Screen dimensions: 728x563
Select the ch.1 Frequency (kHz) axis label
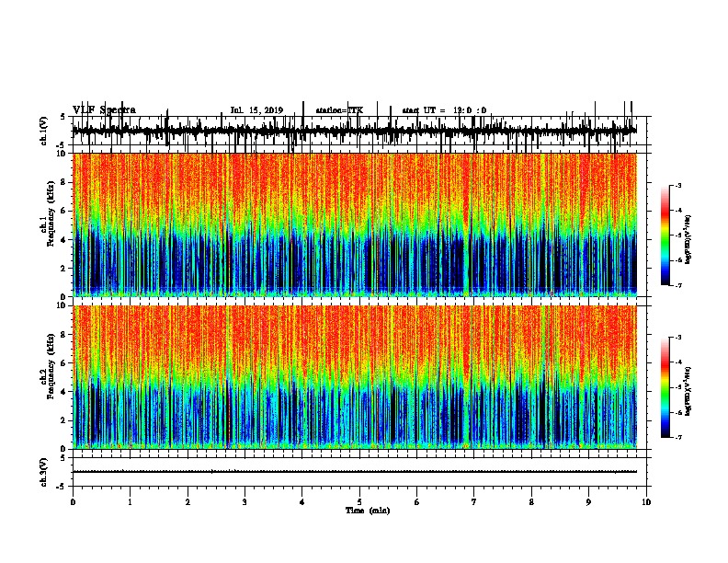coord(51,213)
